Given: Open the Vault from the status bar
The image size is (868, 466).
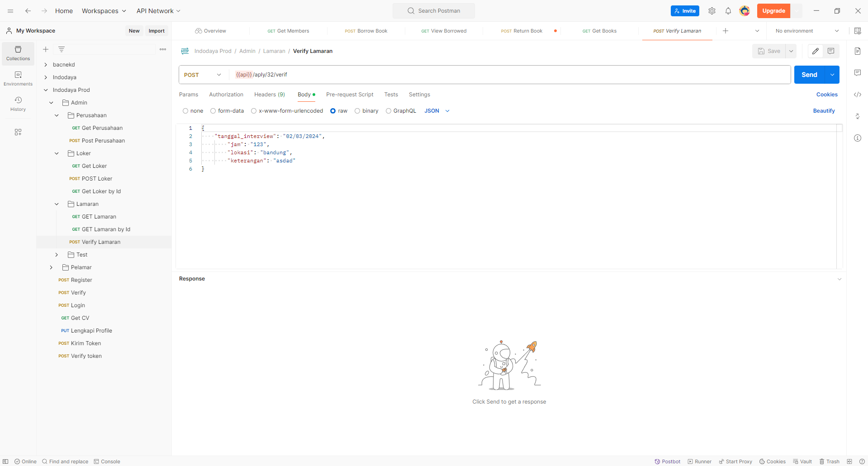Looking at the screenshot, I should point(802,461).
